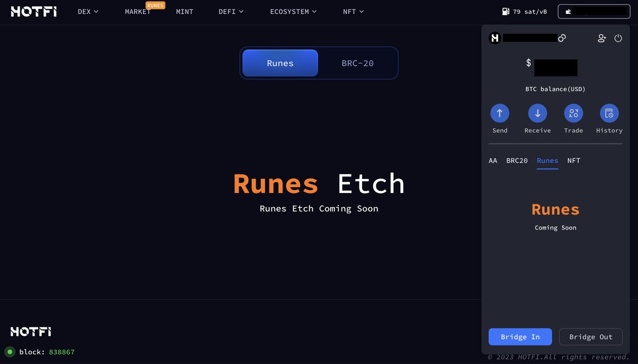The width and height of the screenshot is (638, 364).
Task: Expand the NFT dropdown in navbar
Action: 354,11
